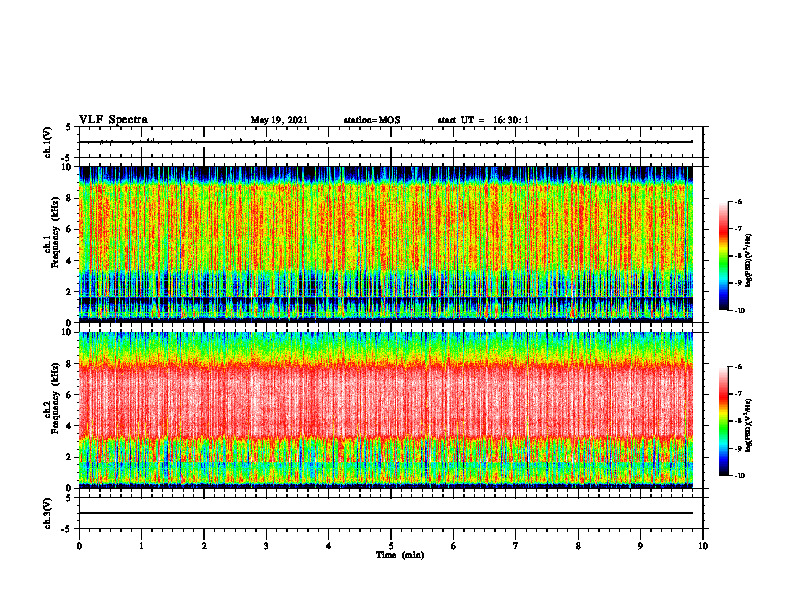Click the ch.2 color bar log(PSD) unit label
The image size is (792, 612).
tap(749, 425)
